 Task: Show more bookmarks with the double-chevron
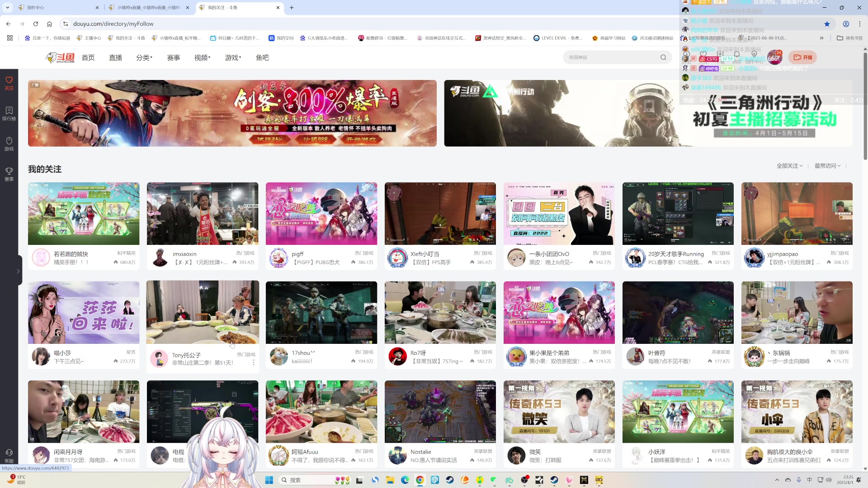pyautogui.click(x=821, y=38)
